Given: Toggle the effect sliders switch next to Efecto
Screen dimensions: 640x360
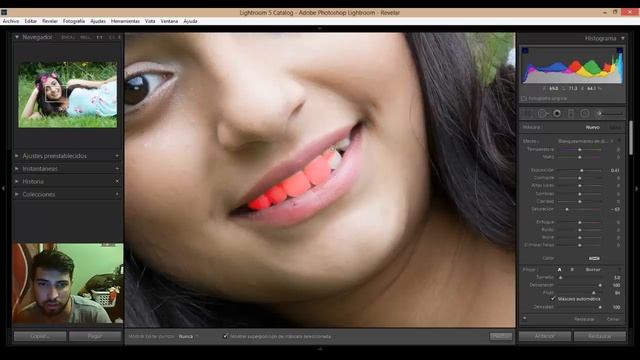Looking at the screenshot, I should pyautogui.click(x=619, y=141).
